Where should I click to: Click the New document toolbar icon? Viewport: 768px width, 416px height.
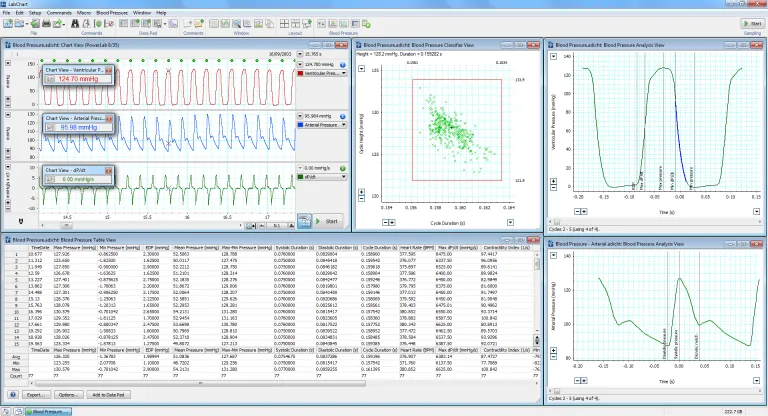click(8, 24)
